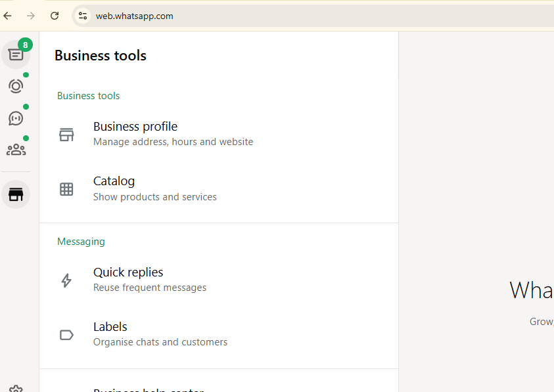Click the Quick replies lightning icon
The image size is (554, 392).
[x=66, y=280]
